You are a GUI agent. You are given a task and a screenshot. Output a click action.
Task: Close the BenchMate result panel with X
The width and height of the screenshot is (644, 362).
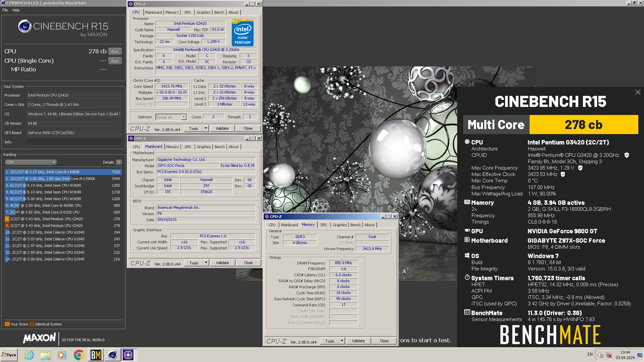[638, 92]
